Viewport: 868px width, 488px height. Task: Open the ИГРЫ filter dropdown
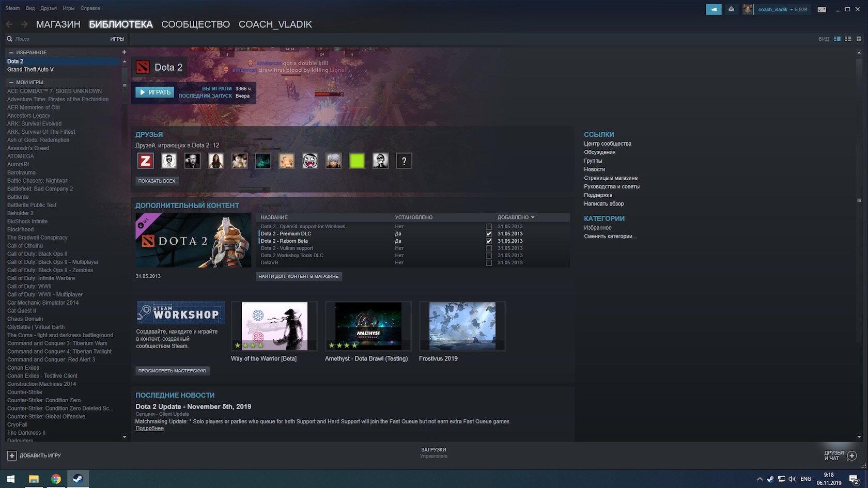(117, 39)
